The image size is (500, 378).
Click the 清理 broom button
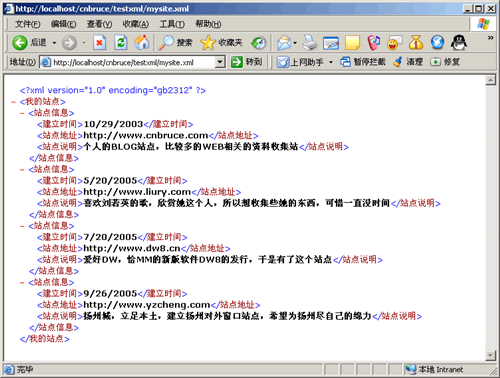click(x=408, y=62)
